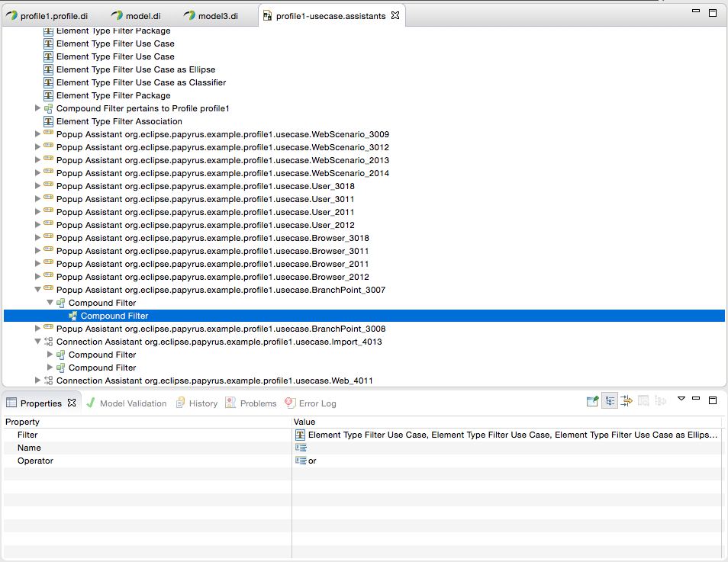Collapse Connection Assistant Import_4013 node

(x=37, y=342)
